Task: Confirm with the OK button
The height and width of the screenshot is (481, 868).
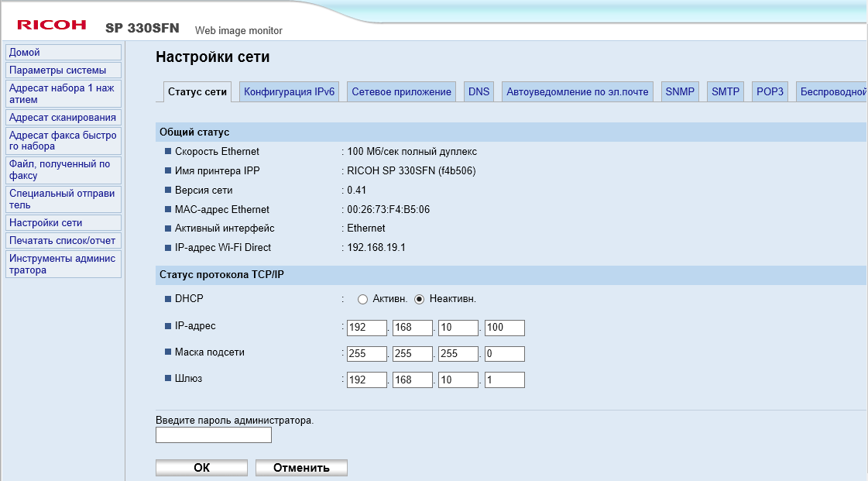Action: (201, 468)
